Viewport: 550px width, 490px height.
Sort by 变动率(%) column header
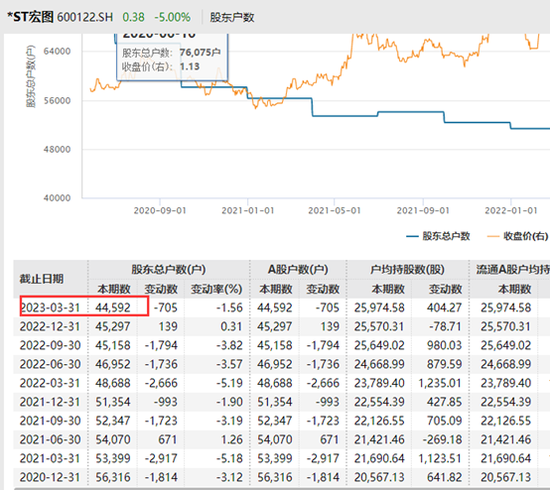(x=216, y=289)
